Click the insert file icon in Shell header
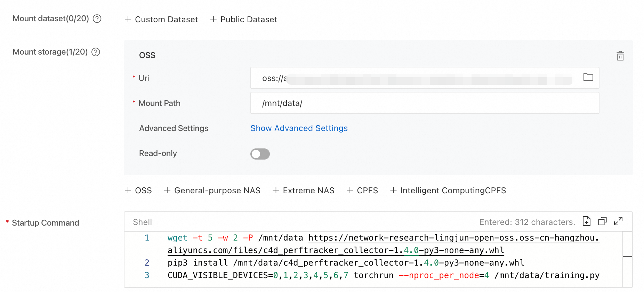The width and height of the screenshot is (644, 292). (587, 221)
